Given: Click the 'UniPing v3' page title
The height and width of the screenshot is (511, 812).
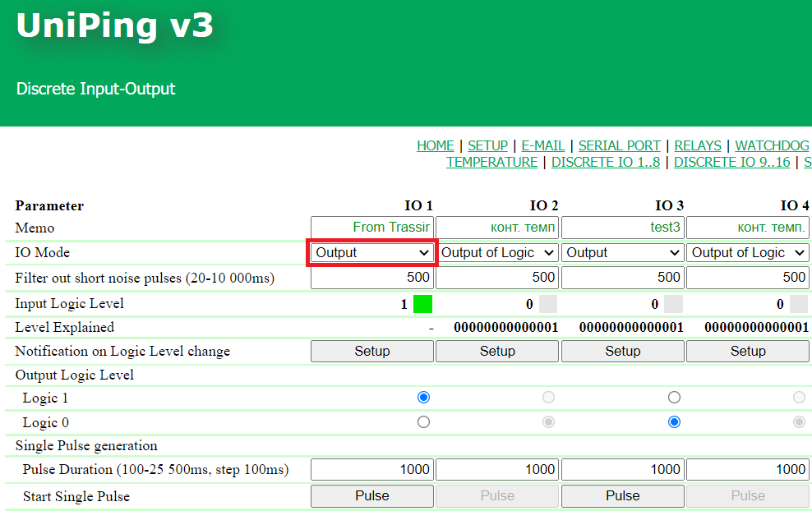Looking at the screenshot, I should pos(114,25).
